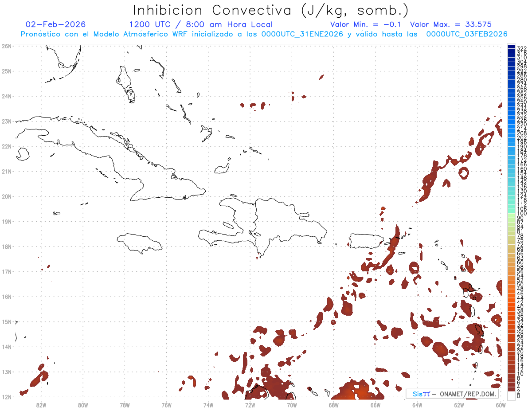Select the date text '02-Feb-2026'
532x411 pixels.
pyautogui.click(x=56, y=24)
